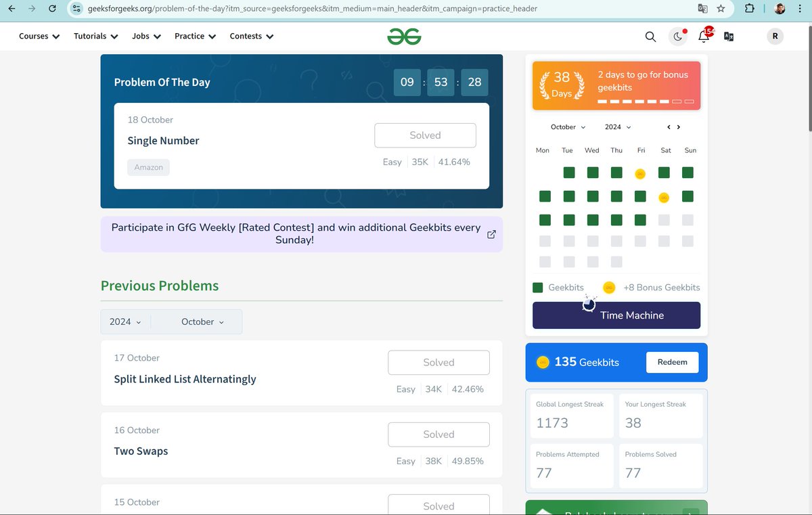Toggle dark mode using the moon icon

click(x=677, y=37)
